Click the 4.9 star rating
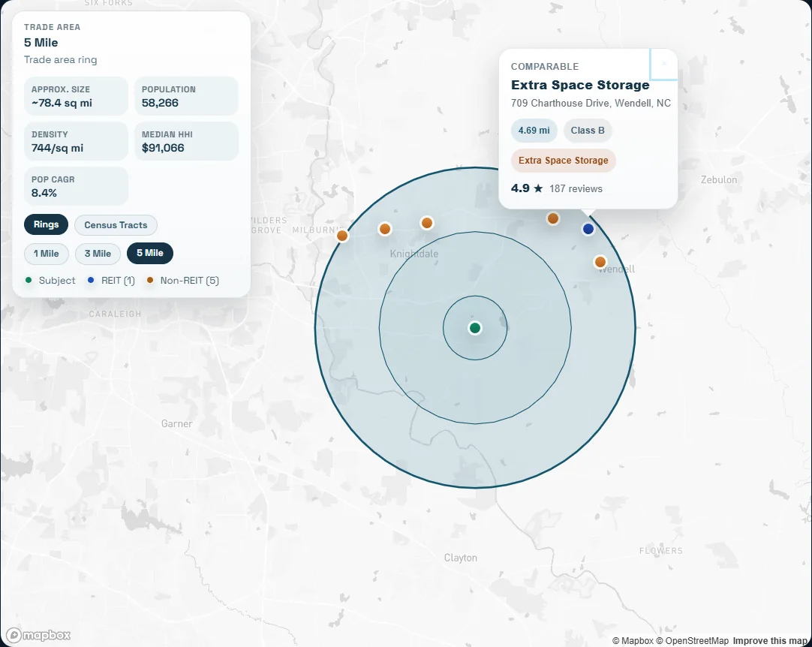The image size is (812, 647). 527,188
